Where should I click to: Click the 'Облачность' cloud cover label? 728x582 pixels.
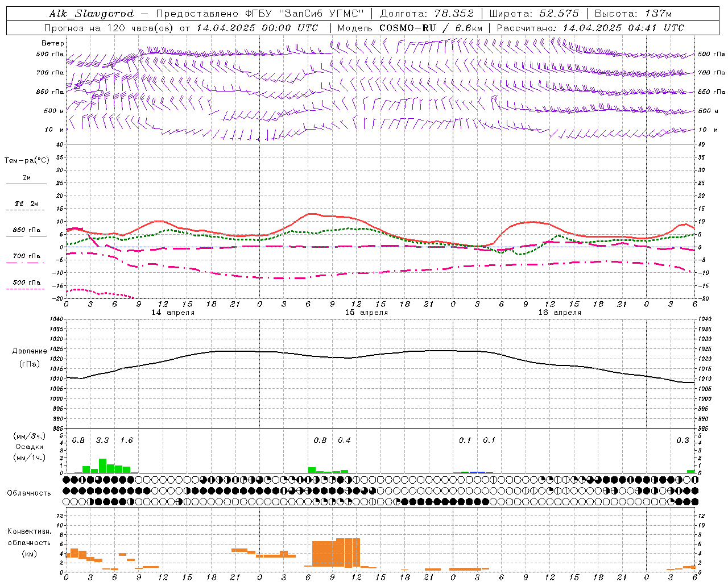coord(29,493)
